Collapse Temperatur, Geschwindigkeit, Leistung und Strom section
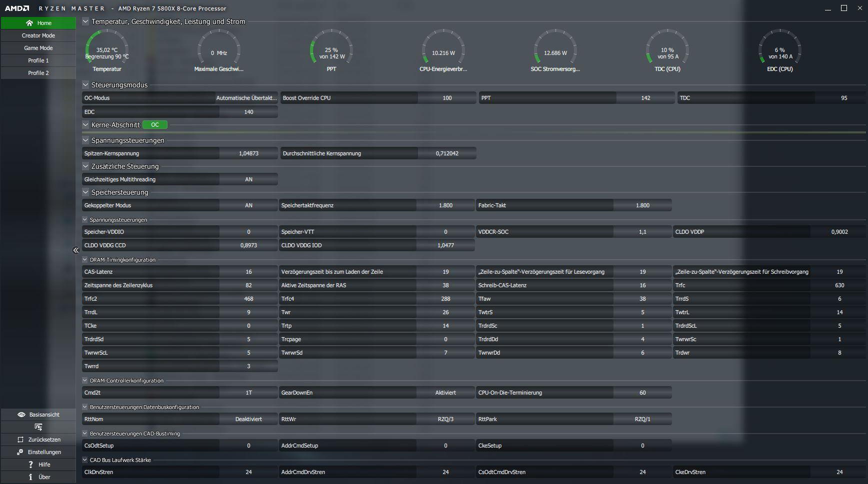 (x=85, y=21)
